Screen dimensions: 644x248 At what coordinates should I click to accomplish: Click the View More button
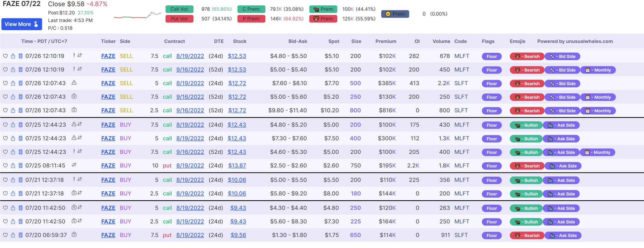click(22, 24)
